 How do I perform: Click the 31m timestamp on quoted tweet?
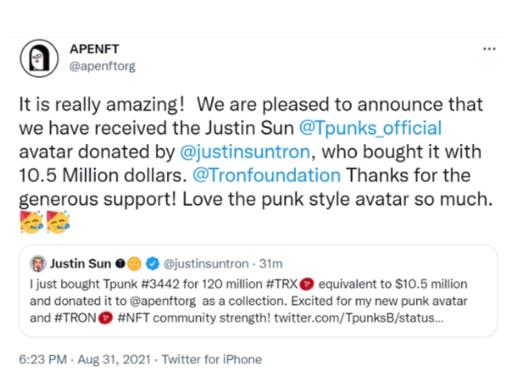pyautogui.click(x=271, y=264)
